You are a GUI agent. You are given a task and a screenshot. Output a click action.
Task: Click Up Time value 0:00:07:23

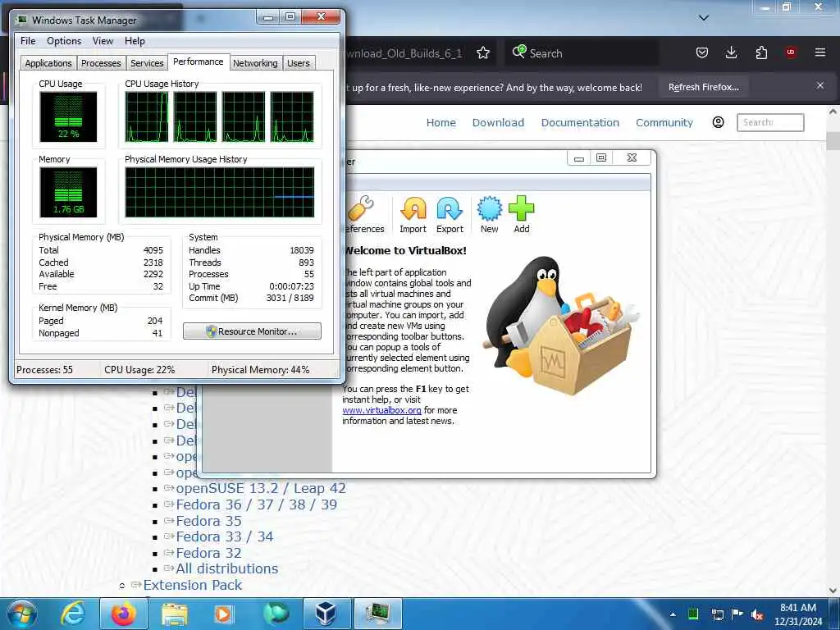(291, 286)
